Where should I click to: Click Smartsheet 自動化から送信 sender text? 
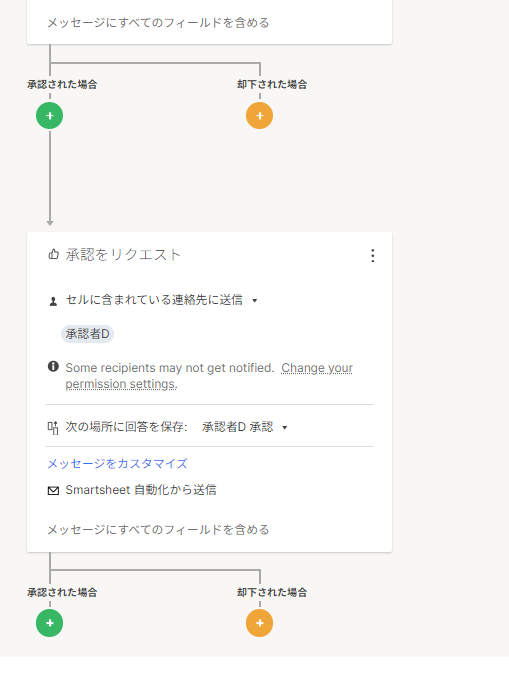(x=141, y=490)
